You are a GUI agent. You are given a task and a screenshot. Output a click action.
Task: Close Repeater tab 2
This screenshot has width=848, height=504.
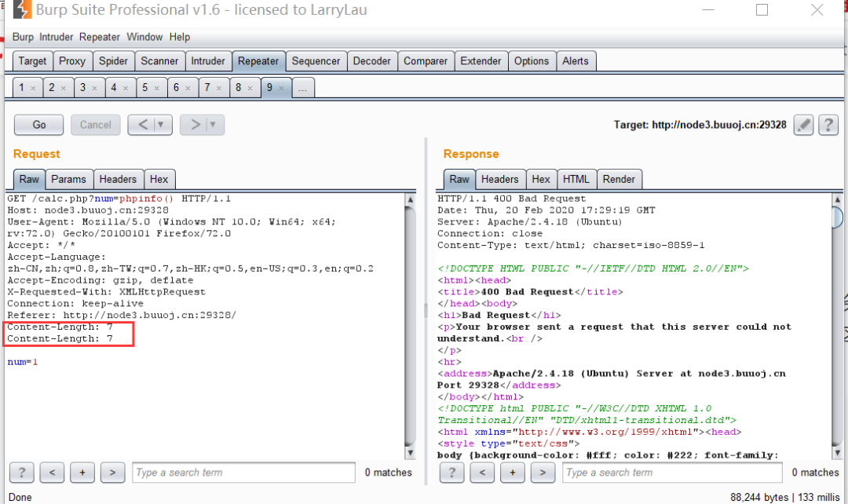click(64, 88)
